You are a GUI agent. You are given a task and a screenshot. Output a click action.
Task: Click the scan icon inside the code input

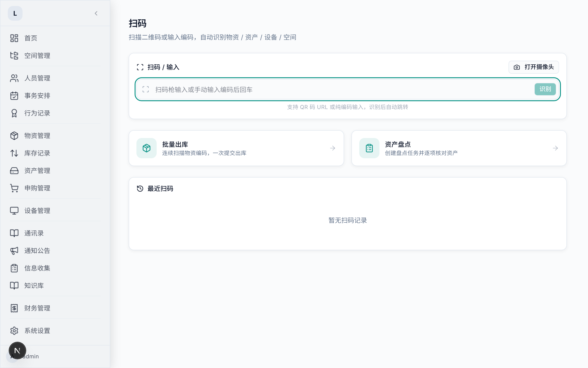(146, 89)
